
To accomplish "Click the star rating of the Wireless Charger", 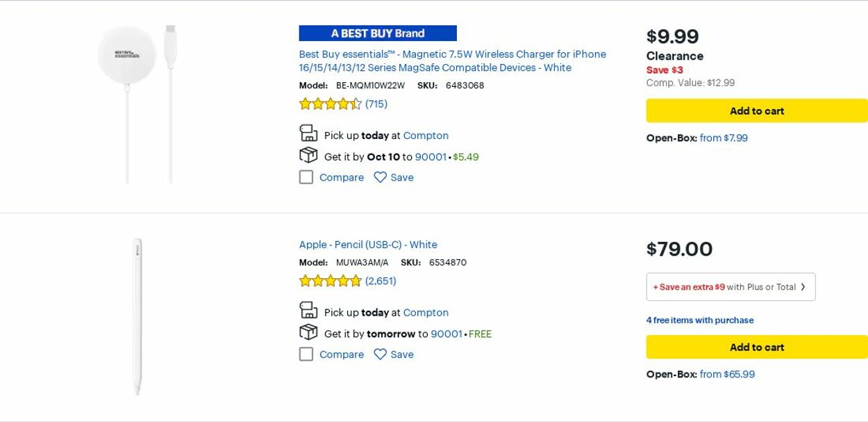I will [331, 104].
